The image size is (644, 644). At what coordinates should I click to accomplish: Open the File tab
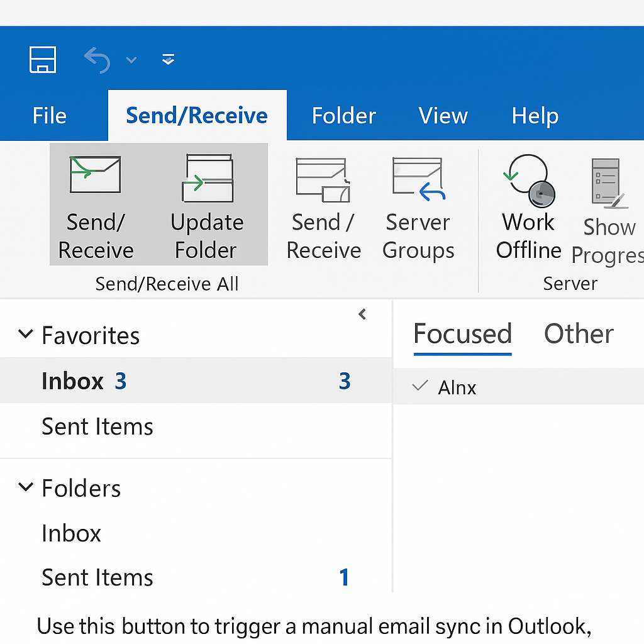tap(49, 116)
